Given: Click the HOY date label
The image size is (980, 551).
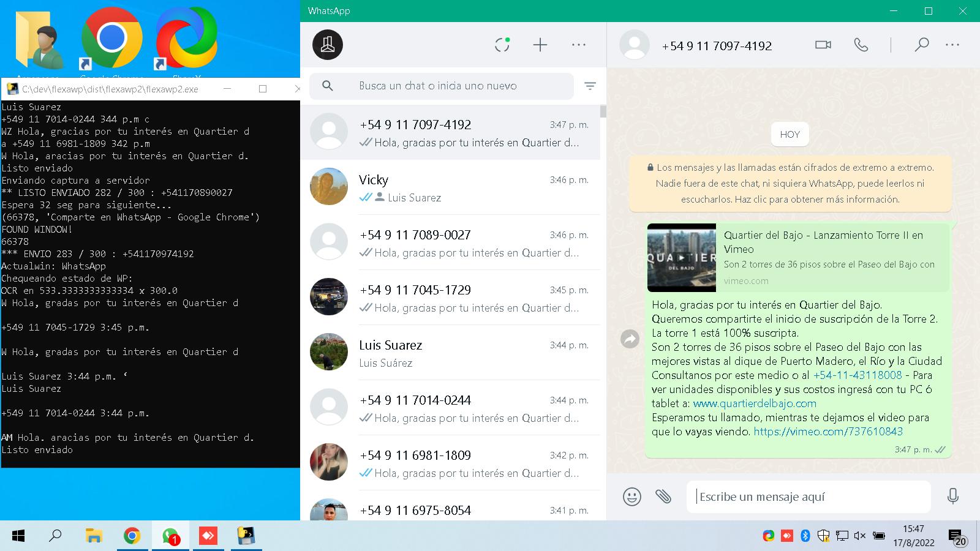Looking at the screenshot, I should (790, 135).
